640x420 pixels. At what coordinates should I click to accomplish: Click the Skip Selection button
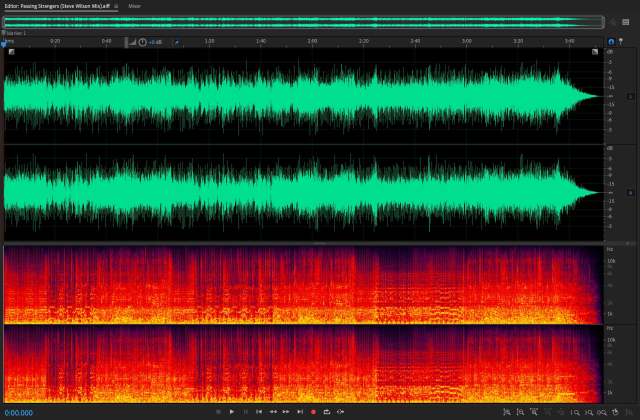point(340,412)
